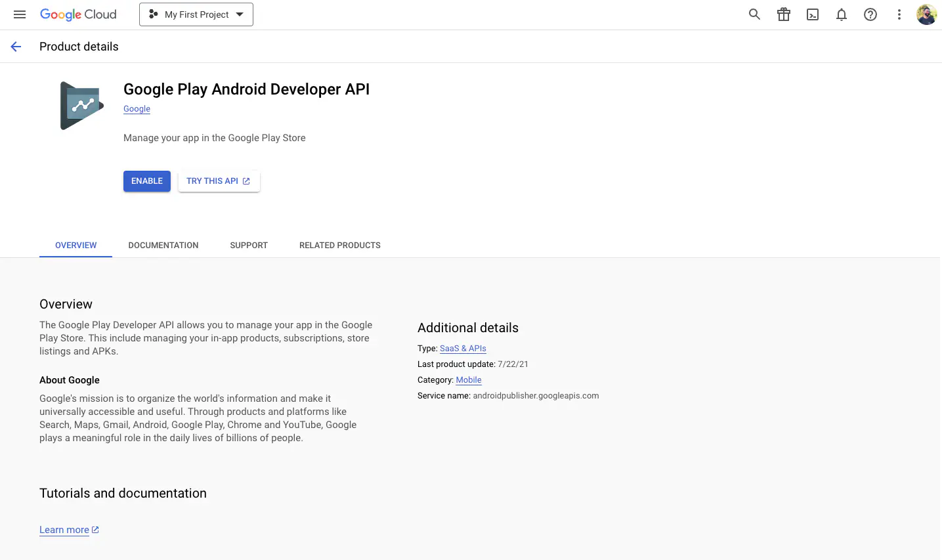The height and width of the screenshot is (560, 942).
Task: Click the gift free trial icon
Action: [784, 14]
